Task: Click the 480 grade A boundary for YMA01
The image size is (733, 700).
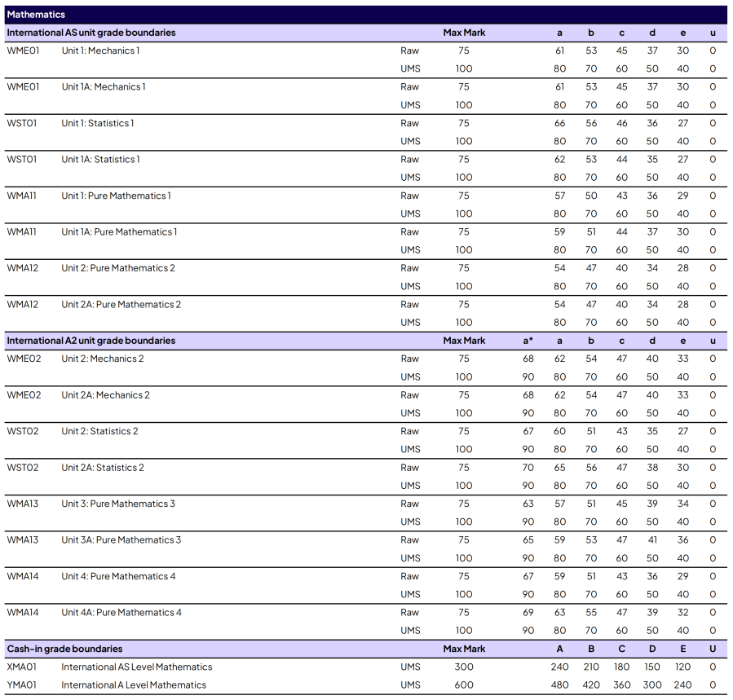Action: [x=559, y=685]
